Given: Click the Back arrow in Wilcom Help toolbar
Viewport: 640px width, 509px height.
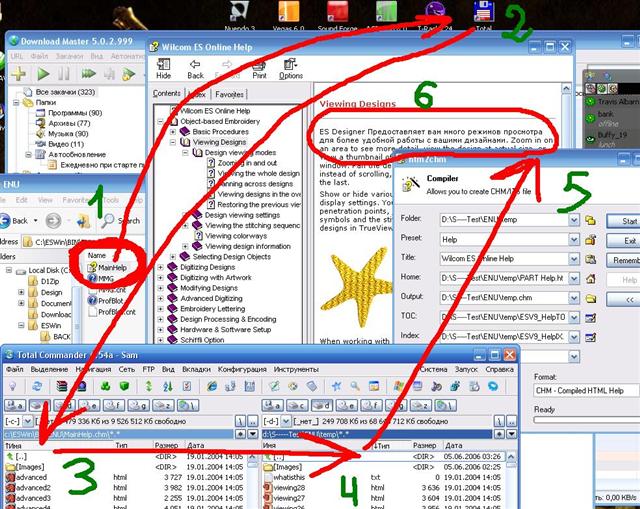Looking at the screenshot, I should pos(195,68).
